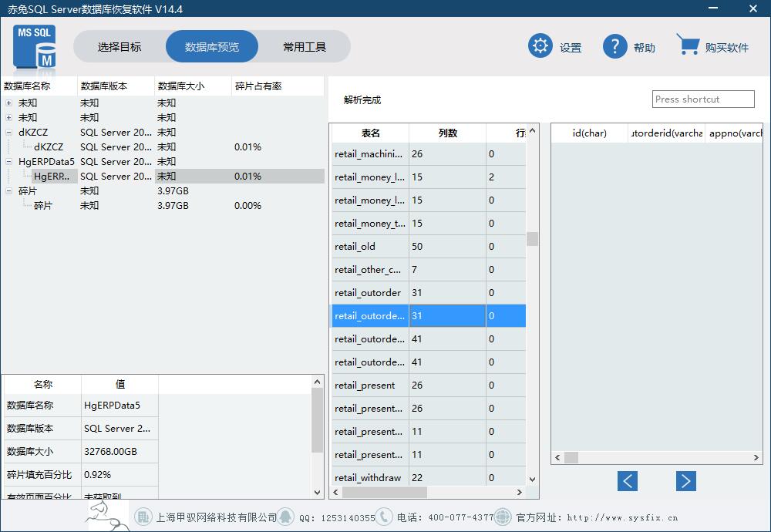Select the retail_machini... table row
The height and width of the screenshot is (532, 771).
(x=429, y=154)
